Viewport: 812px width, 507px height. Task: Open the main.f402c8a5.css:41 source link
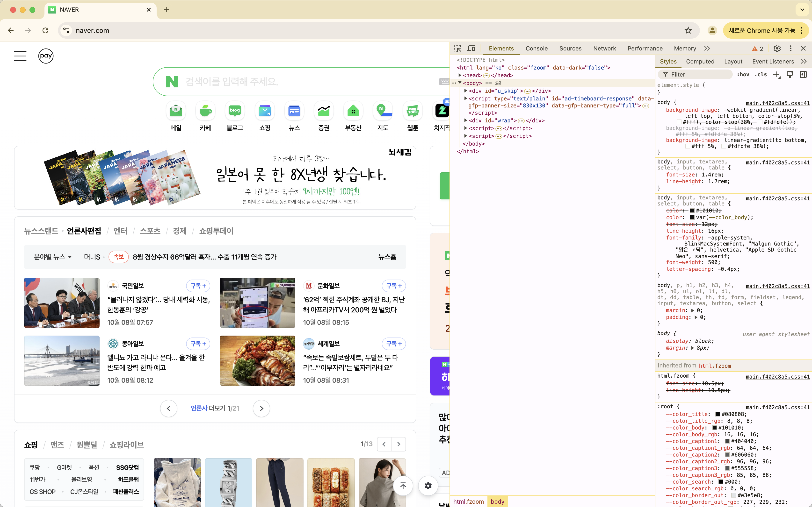pyautogui.click(x=777, y=103)
